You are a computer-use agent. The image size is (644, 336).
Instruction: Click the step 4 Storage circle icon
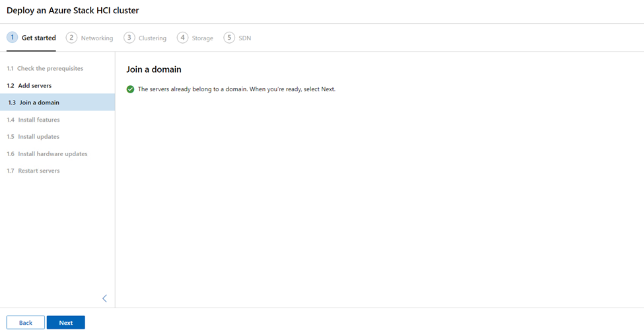(183, 38)
